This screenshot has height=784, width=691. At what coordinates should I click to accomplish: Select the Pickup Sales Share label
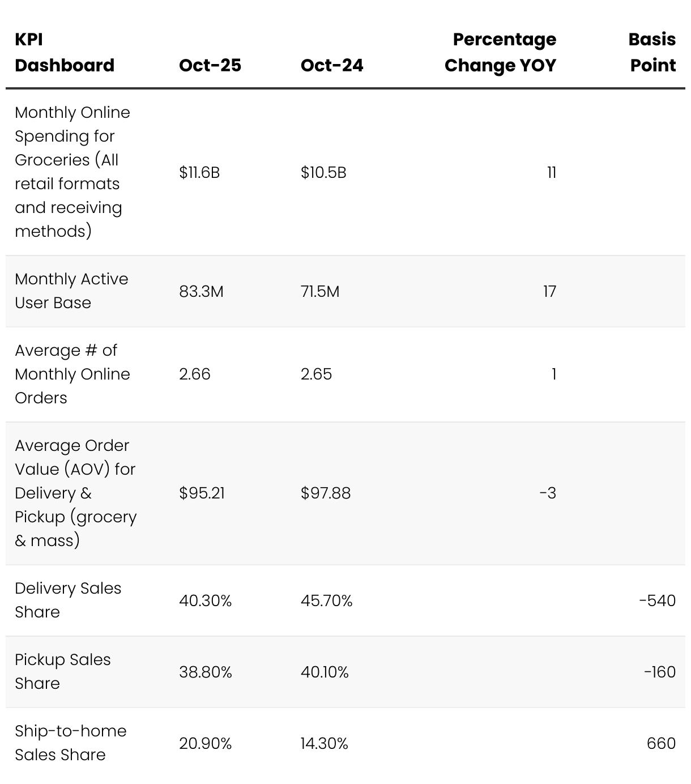point(63,671)
